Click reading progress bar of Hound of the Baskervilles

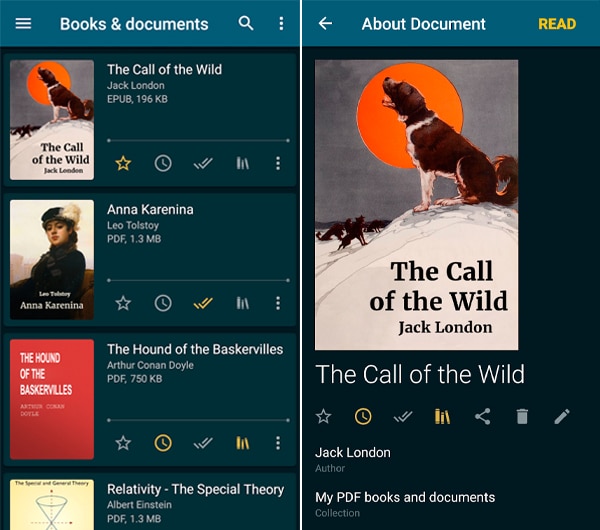(x=198, y=420)
